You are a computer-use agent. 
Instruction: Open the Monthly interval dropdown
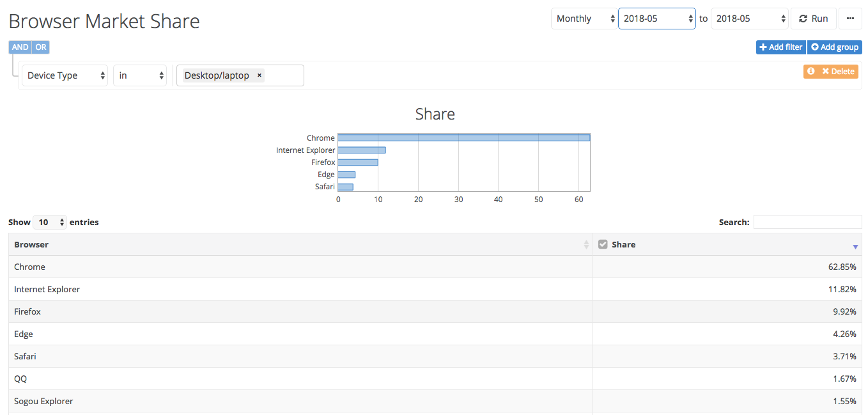[x=584, y=19]
